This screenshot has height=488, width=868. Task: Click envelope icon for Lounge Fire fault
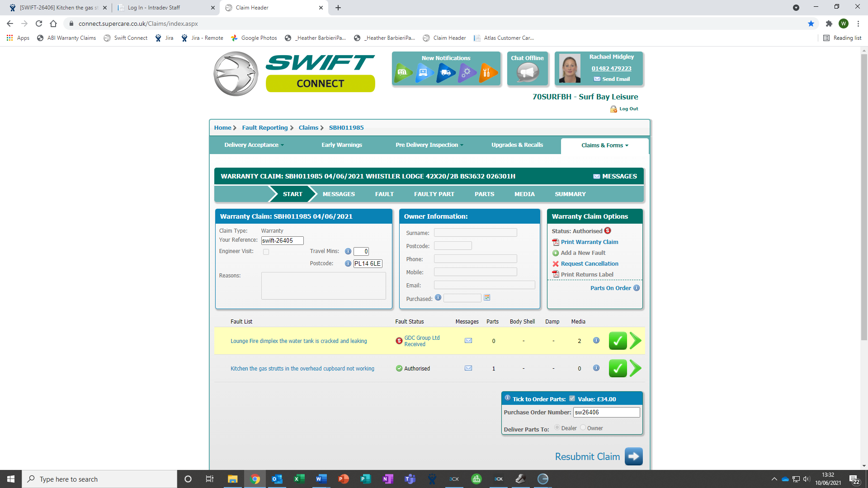[468, 341]
